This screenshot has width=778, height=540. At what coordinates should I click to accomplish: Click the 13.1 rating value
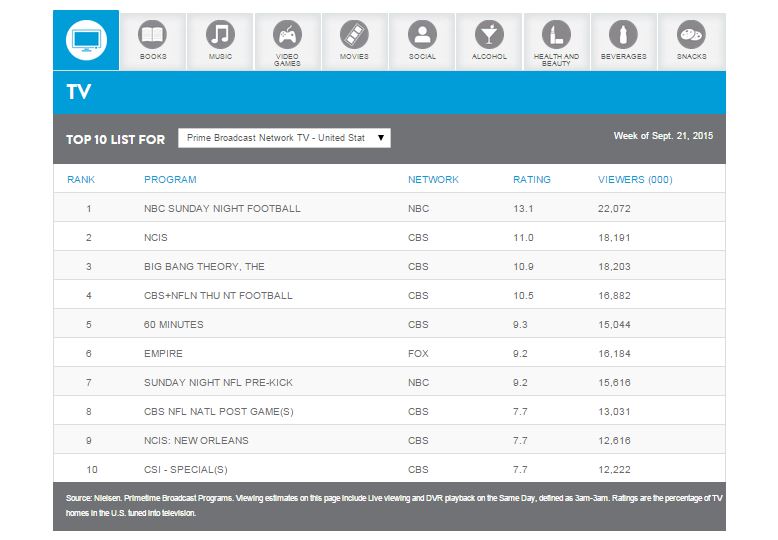pyautogui.click(x=523, y=208)
